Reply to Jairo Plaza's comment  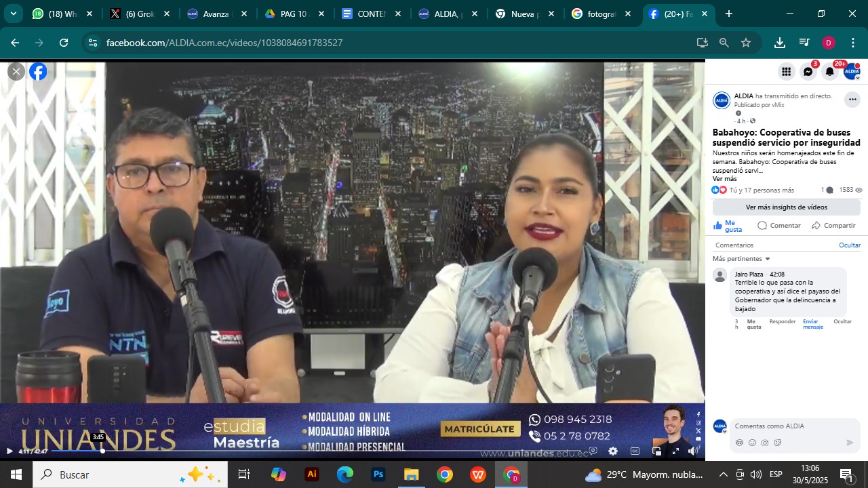coord(783,321)
